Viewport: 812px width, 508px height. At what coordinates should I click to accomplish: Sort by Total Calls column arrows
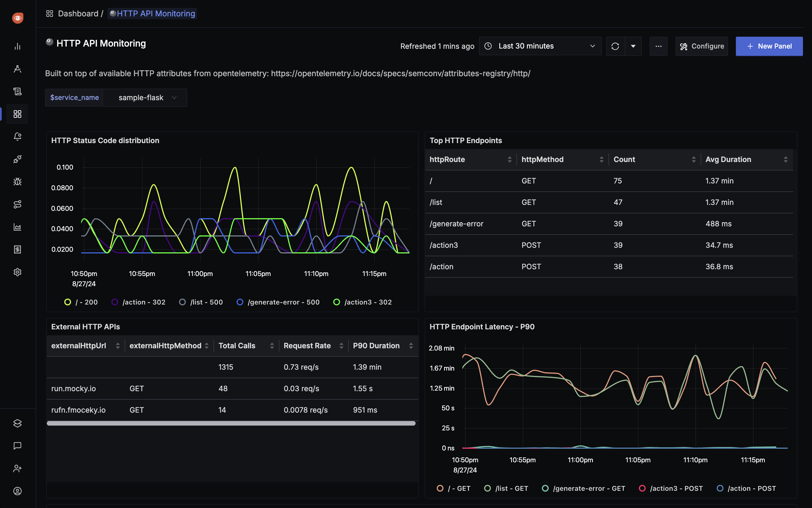coord(272,346)
